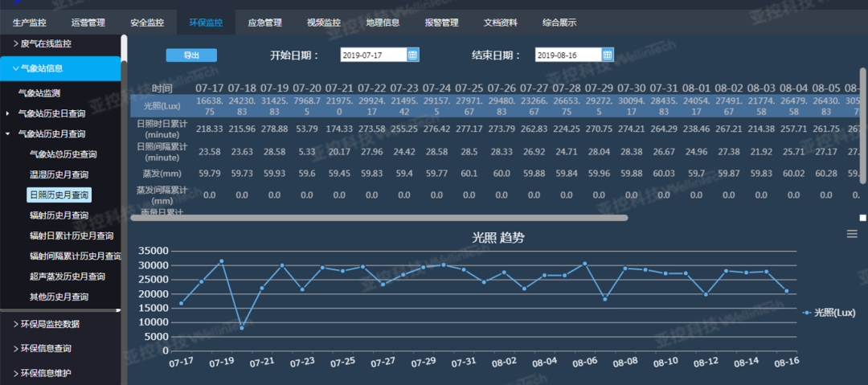This screenshot has height=385, width=868.
Task: Collapse the 气象站历史月查询 tree node
Action: click(x=8, y=134)
